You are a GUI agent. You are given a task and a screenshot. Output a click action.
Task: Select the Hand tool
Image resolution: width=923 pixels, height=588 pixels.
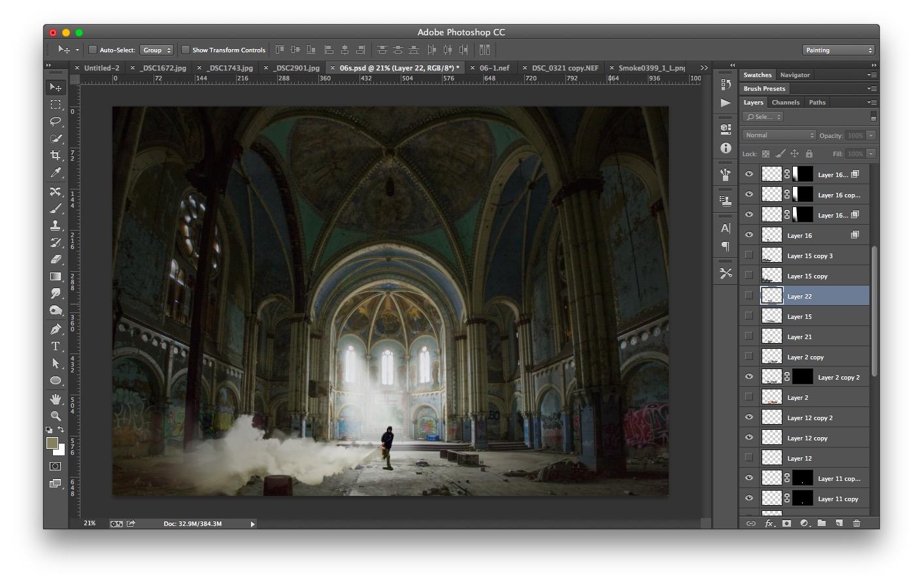tap(56, 399)
